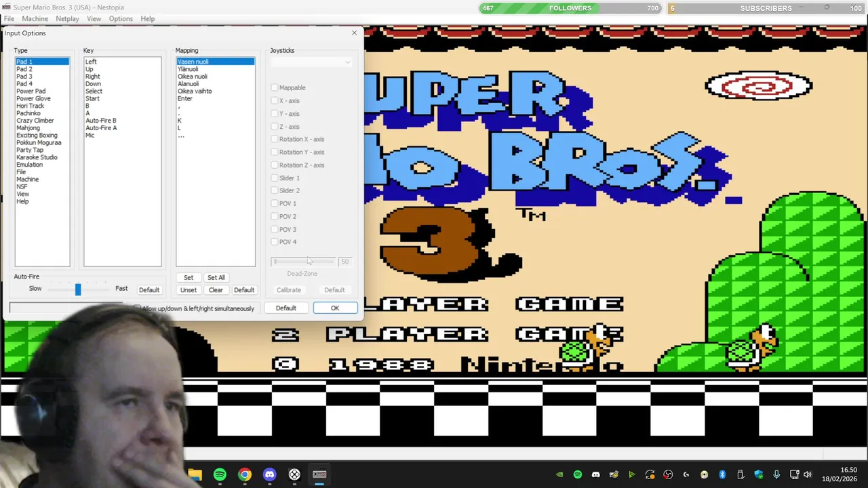Open the Options menu
The width and height of the screenshot is (868, 488).
pos(121,18)
